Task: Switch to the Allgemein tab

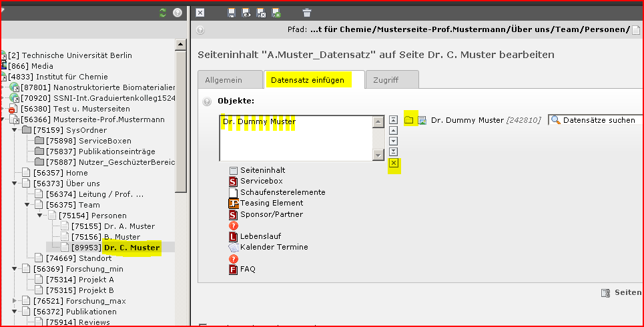Action: tap(224, 80)
